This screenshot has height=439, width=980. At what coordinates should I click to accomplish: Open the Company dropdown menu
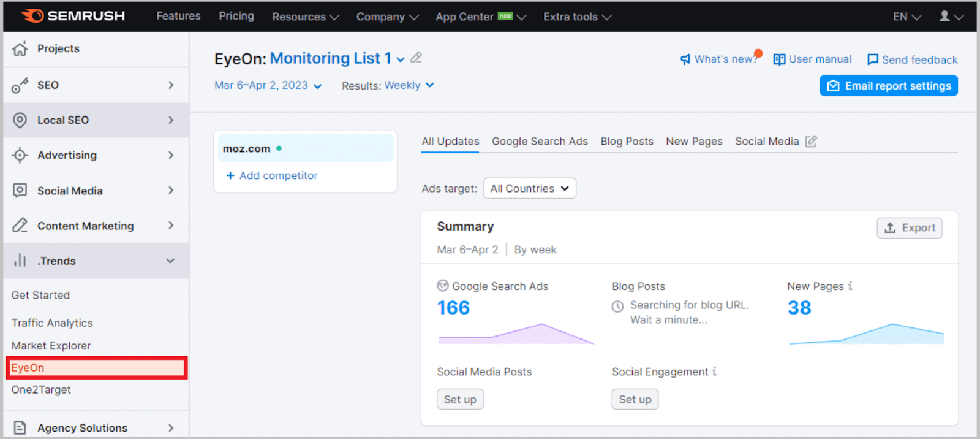388,17
